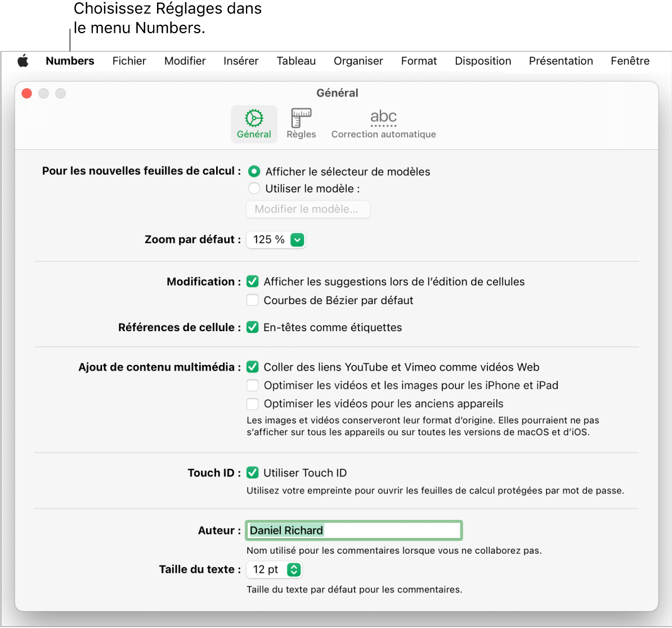The image size is (672, 628).
Task: Open the Numbers menu
Action: coord(70,61)
